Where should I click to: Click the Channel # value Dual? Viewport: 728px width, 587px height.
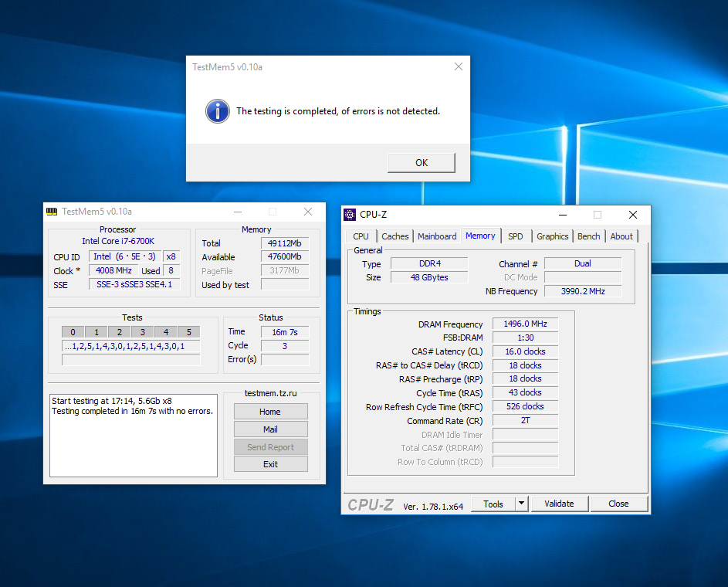583,263
